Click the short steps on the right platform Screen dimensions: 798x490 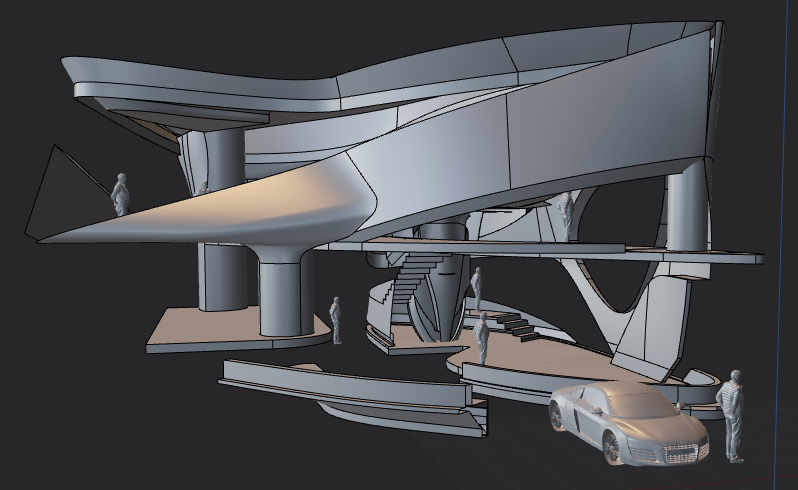coord(515,325)
